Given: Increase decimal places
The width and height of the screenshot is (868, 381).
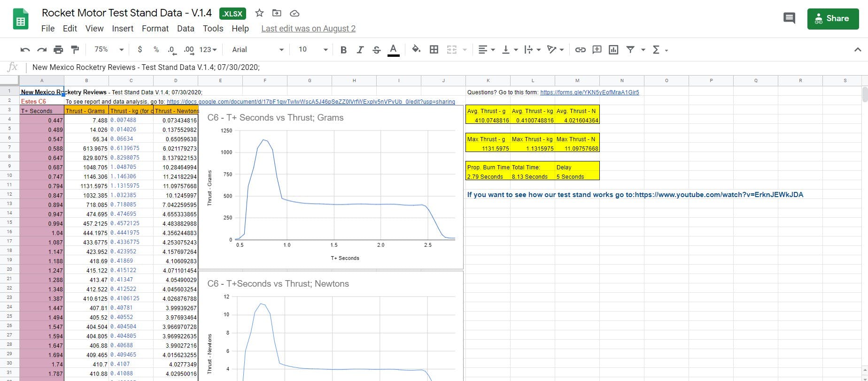Looking at the screenshot, I should point(189,50).
